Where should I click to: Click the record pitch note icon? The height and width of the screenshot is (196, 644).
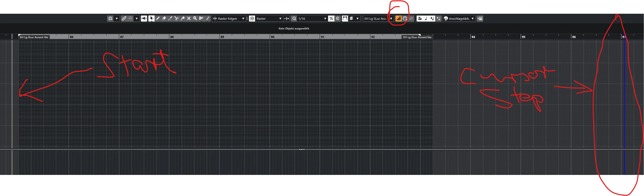click(432, 19)
